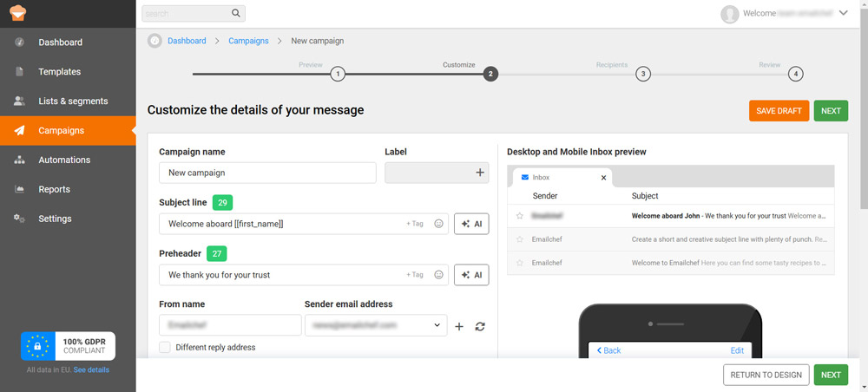868x392 pixels.
Task: Click the Emailchef logo icon
Action: tap(19, 13)
